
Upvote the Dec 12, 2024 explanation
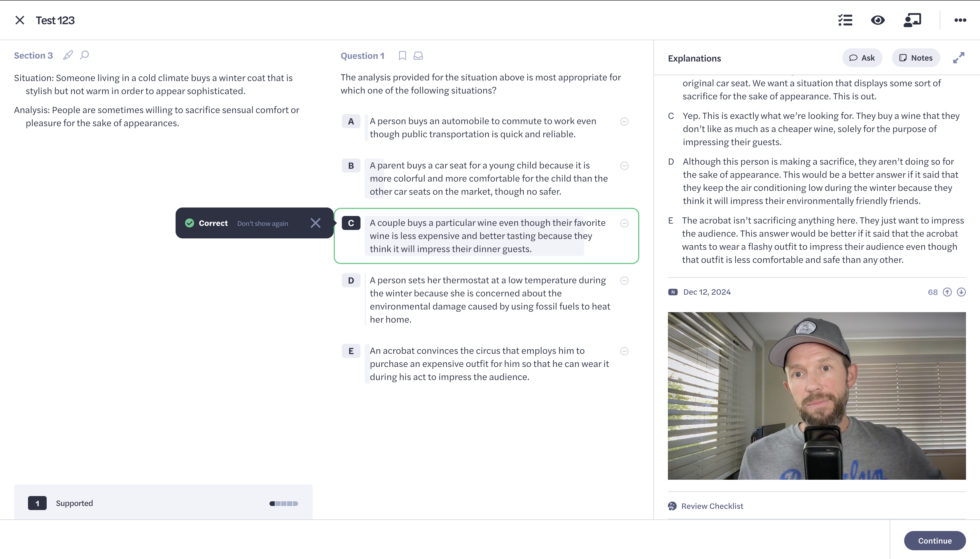click(947, 292)
